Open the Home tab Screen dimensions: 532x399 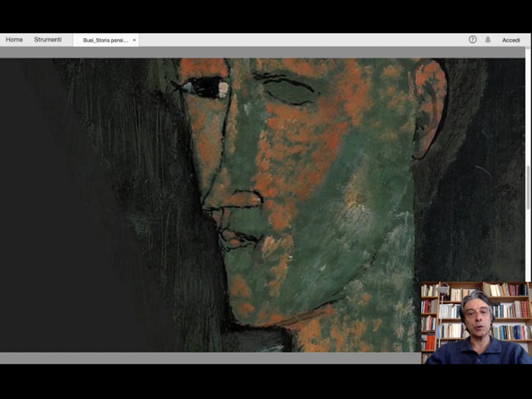coord(14,40)
